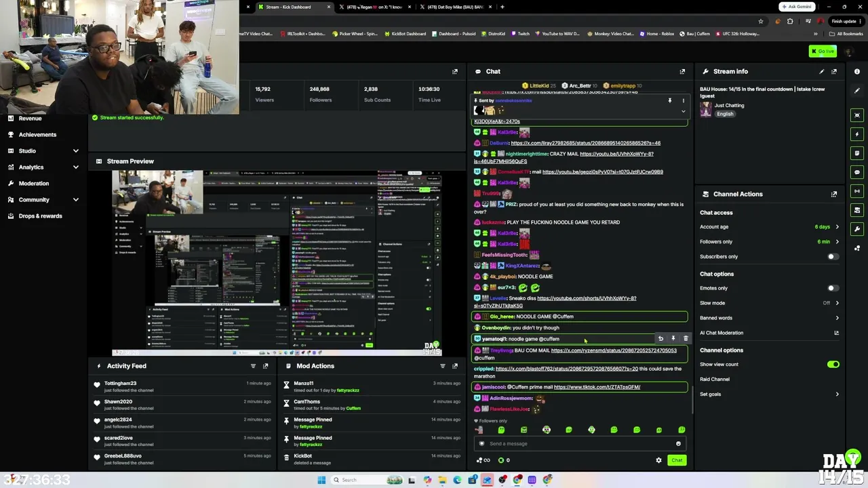Viewport: 868px width, 488px height.
Task: Click the pencil edit icon in Stream info header
Action: click(822, 71)
